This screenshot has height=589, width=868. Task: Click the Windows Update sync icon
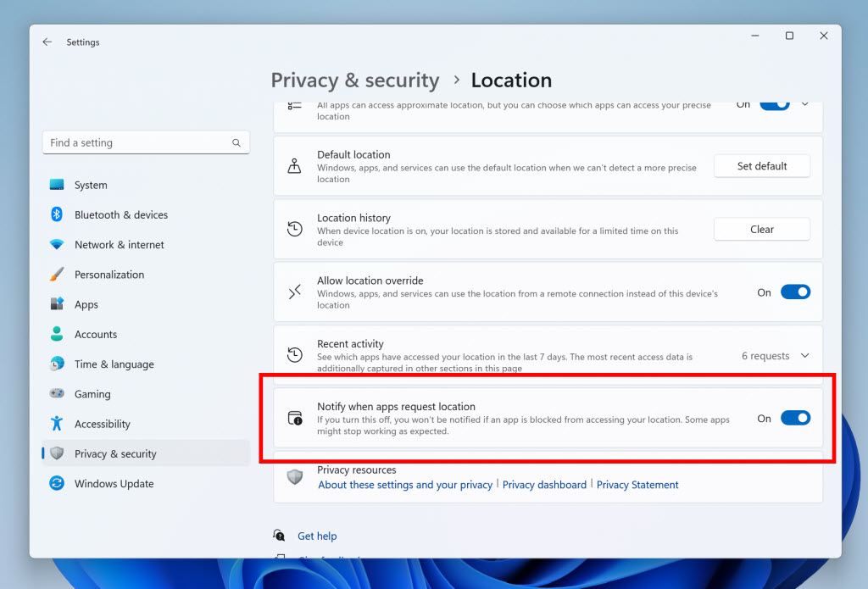click(x=57, y=484)
